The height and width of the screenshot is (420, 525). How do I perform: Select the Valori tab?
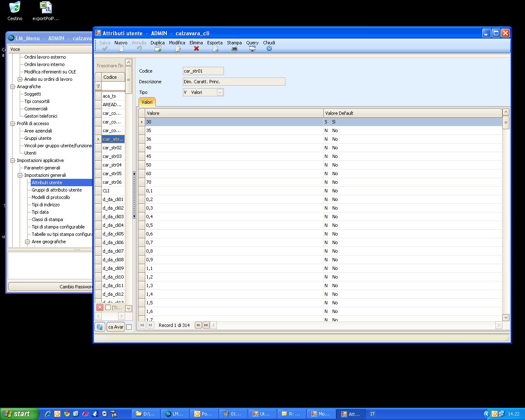coord(147,102)
